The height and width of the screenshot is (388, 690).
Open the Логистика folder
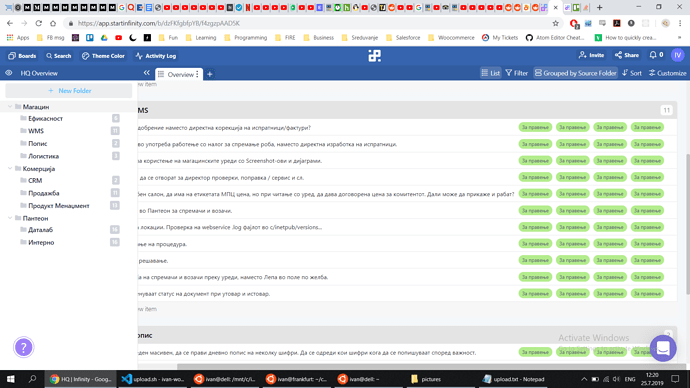coord(44,156)
